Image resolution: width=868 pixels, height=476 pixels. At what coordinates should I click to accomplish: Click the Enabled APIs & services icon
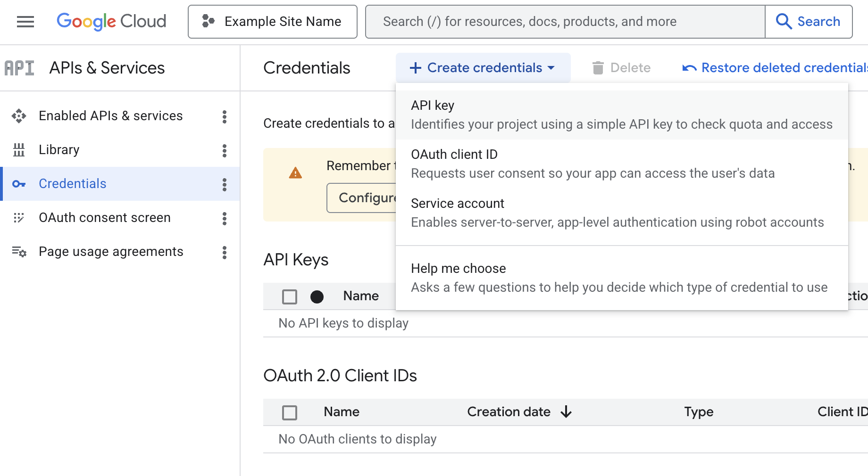(x=19, y=116)
